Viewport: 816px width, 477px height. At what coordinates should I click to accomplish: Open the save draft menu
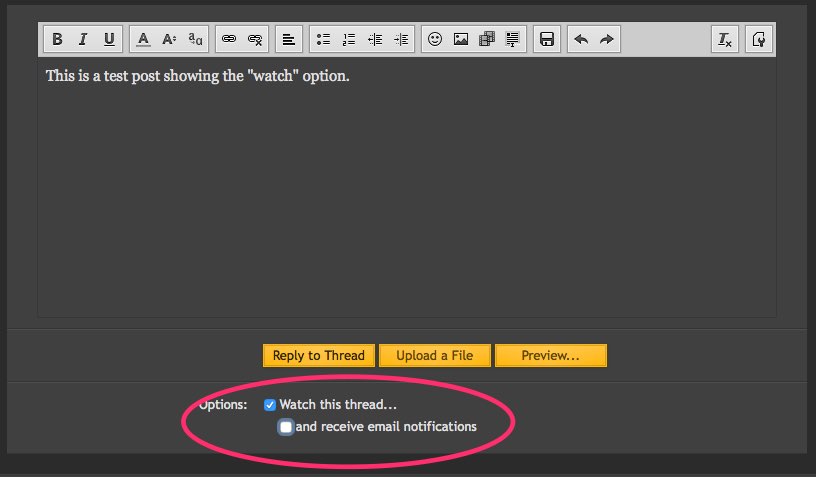547,39
